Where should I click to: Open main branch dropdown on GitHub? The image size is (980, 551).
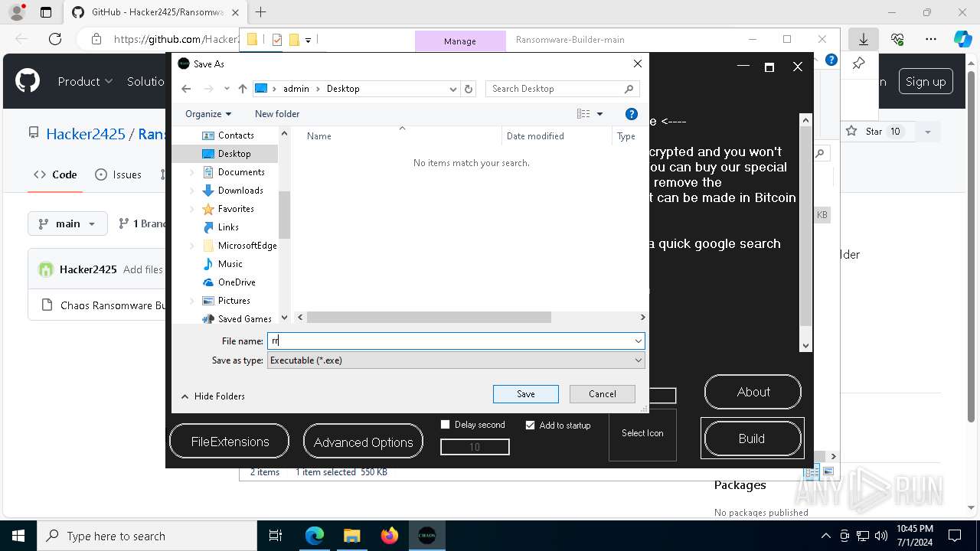[67, 223]
